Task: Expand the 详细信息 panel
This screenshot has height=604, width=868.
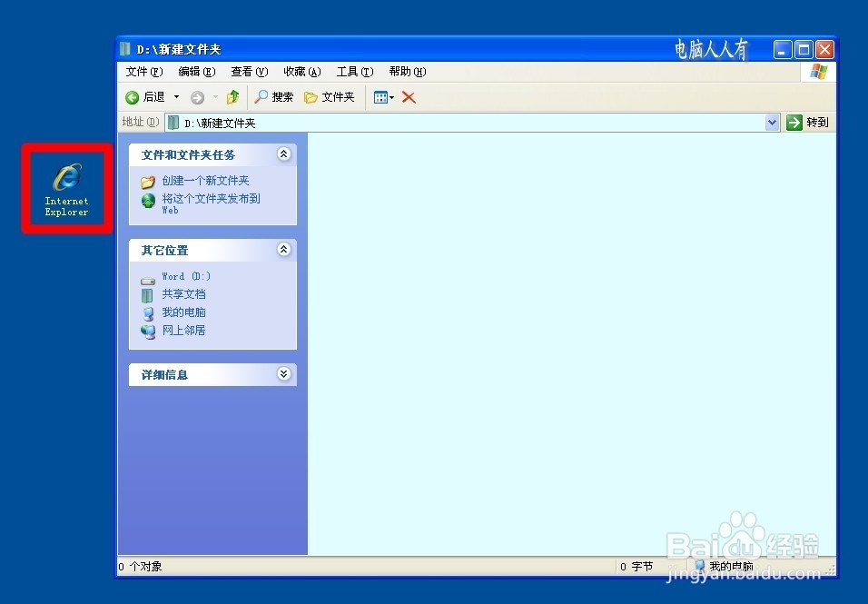Action: (283, 373)
